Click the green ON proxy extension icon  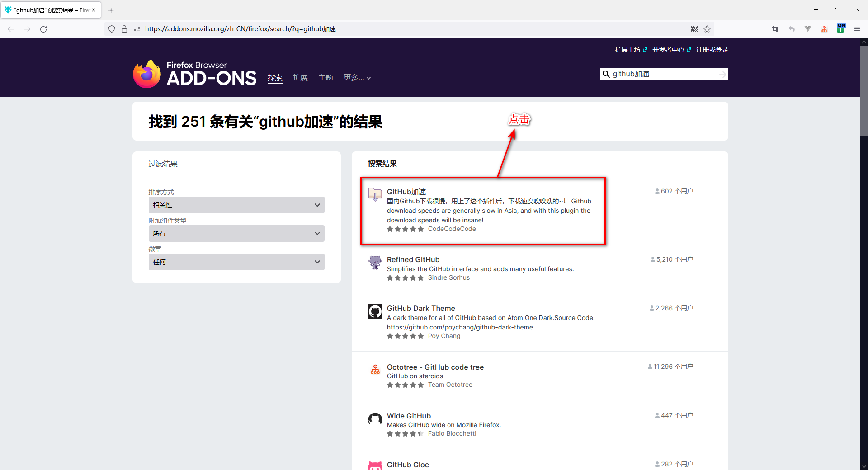(x=840, y=28)
